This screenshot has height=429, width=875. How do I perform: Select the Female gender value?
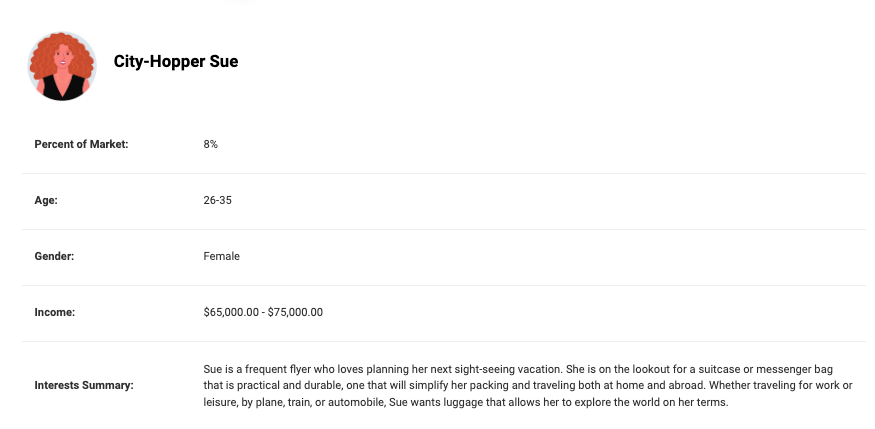[x=222, y=256]
